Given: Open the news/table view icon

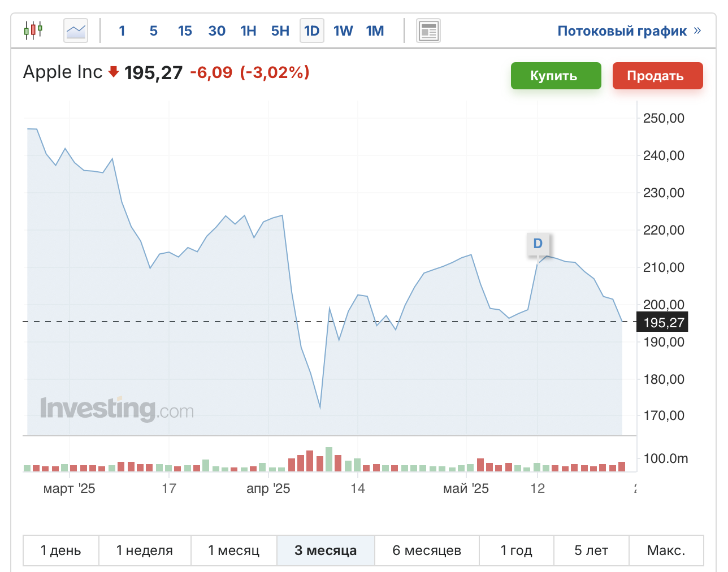Looking at the screenshot, I should click(428, 31).
